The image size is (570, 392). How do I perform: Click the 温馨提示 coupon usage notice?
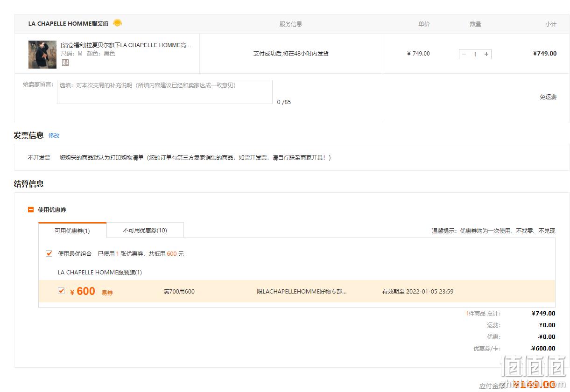point(493,231)
